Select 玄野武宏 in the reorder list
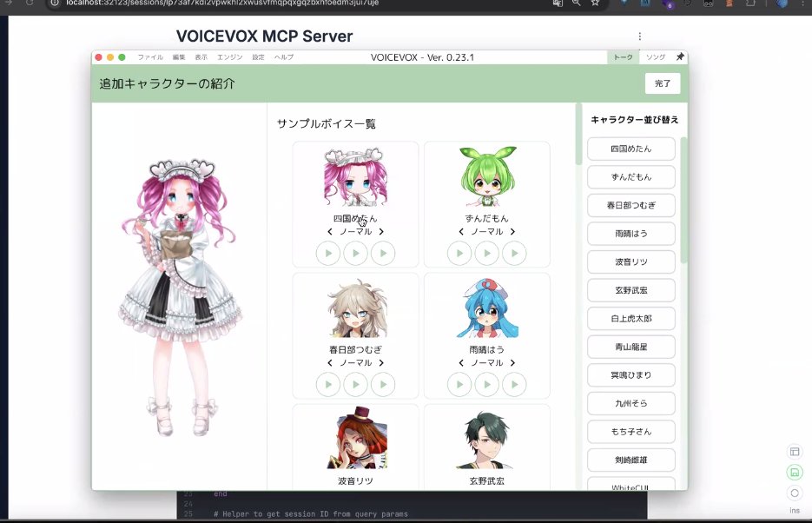 point(630,290)
